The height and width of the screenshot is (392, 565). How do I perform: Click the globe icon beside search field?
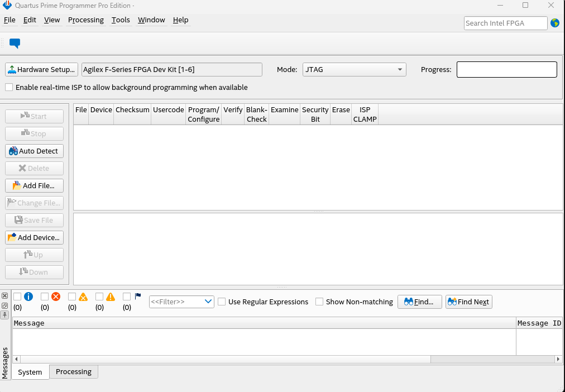tap(554, 23)
